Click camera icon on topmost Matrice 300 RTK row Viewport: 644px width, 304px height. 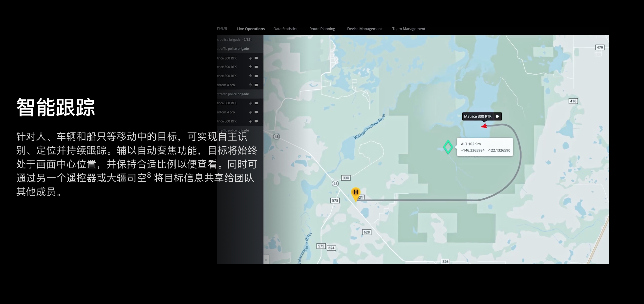[256, 58]
